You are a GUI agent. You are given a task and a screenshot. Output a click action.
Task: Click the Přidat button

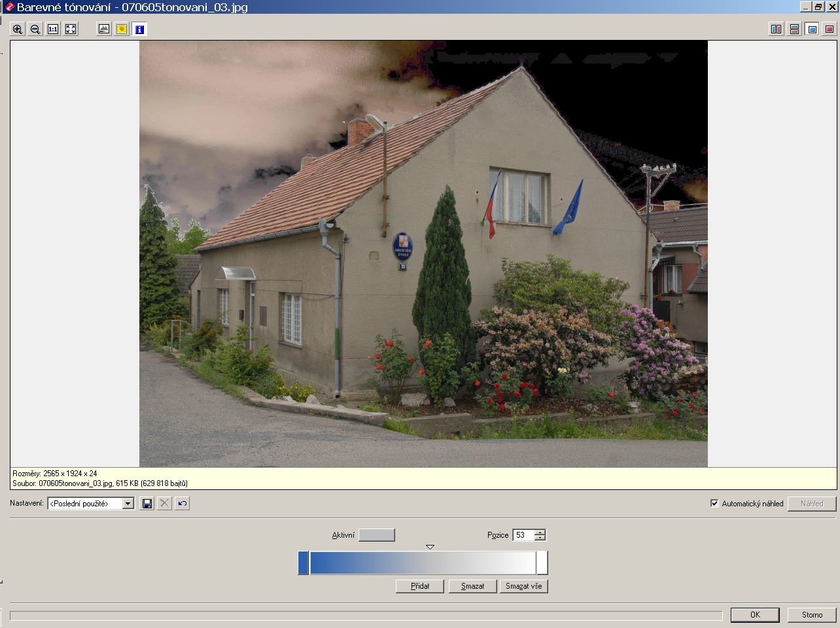420,586
